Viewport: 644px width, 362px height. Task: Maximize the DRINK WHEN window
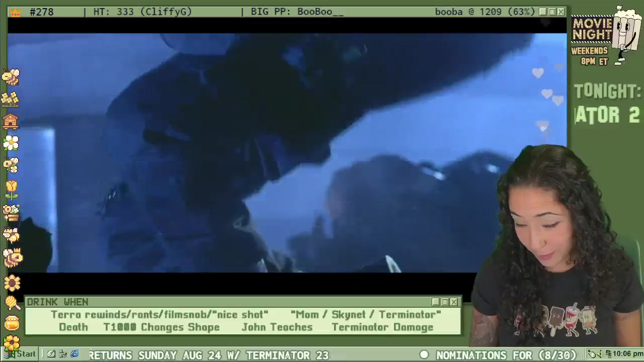(x=445, y=302)
